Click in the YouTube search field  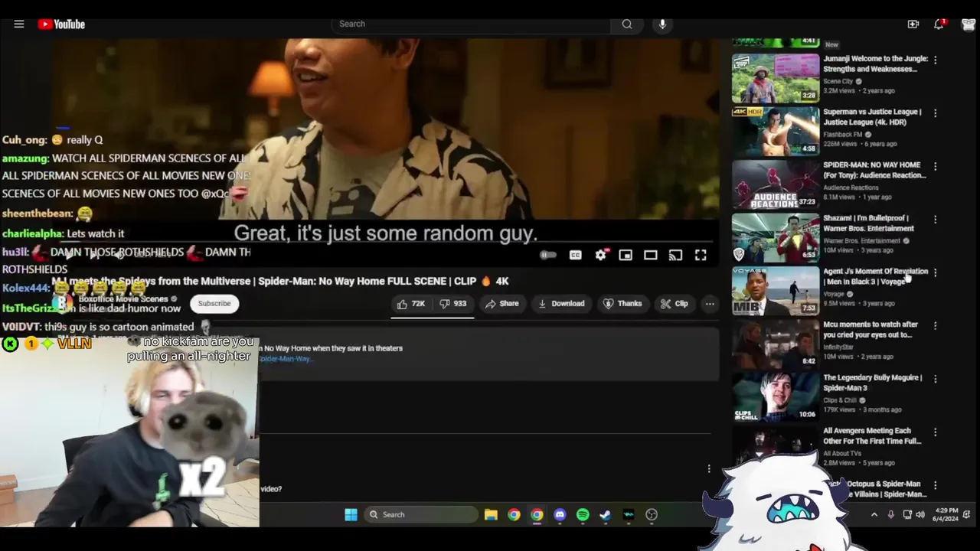[471, 24]
